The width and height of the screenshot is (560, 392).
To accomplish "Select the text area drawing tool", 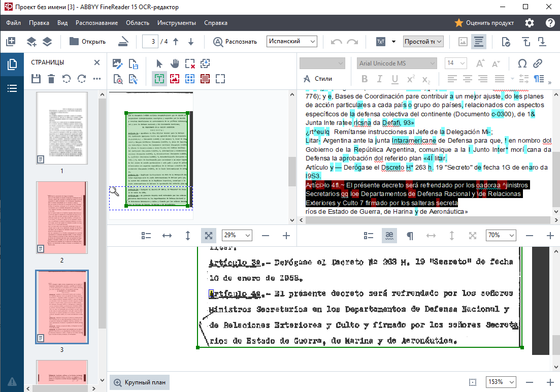I will [x=159, y=79].
